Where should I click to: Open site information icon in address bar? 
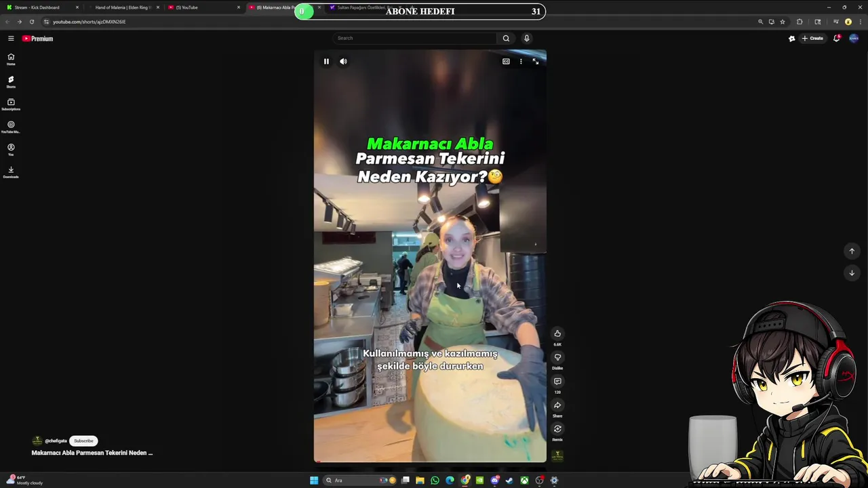(x=46, y=22)
